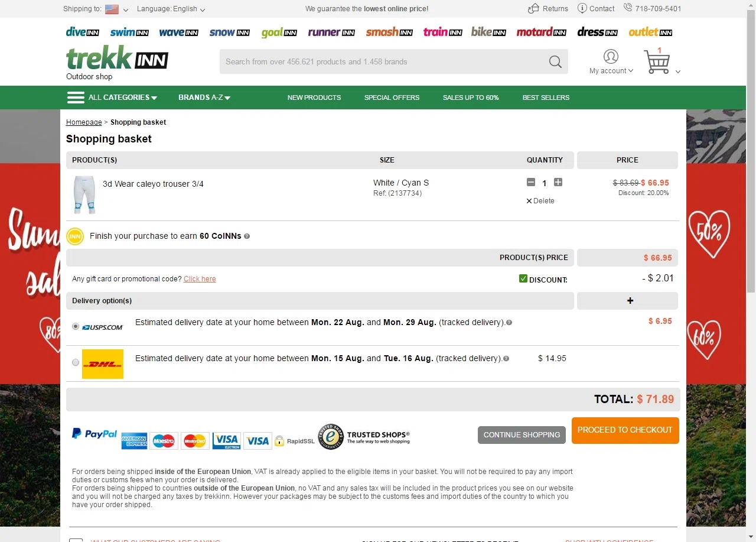Open the smashinn store logo
This screenshot has height=542, width=756.
click(x=389, y=32)
